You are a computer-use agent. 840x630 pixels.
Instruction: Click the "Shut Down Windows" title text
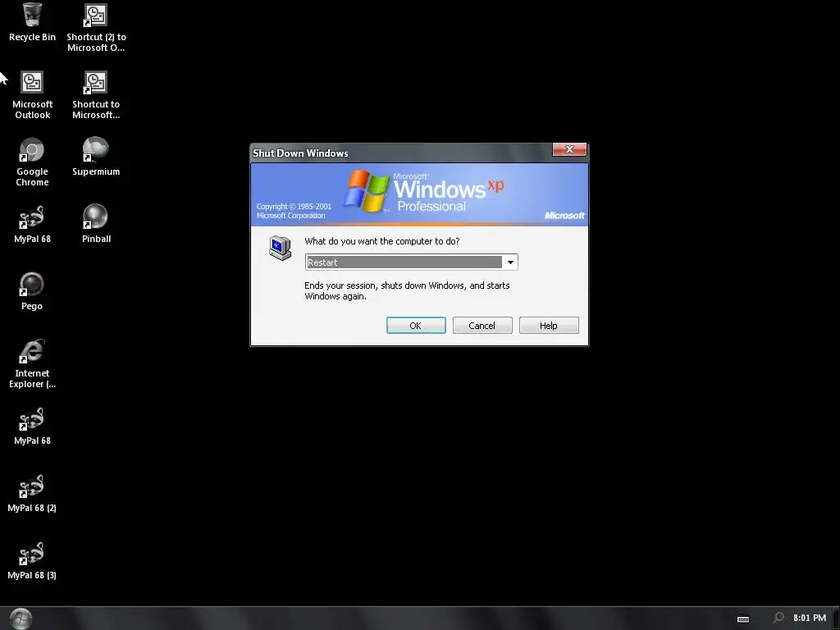tap(300, 153)
